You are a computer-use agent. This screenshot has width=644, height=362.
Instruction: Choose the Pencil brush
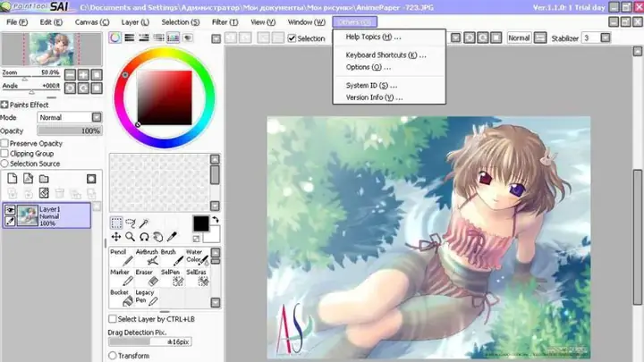click(122, 257)
